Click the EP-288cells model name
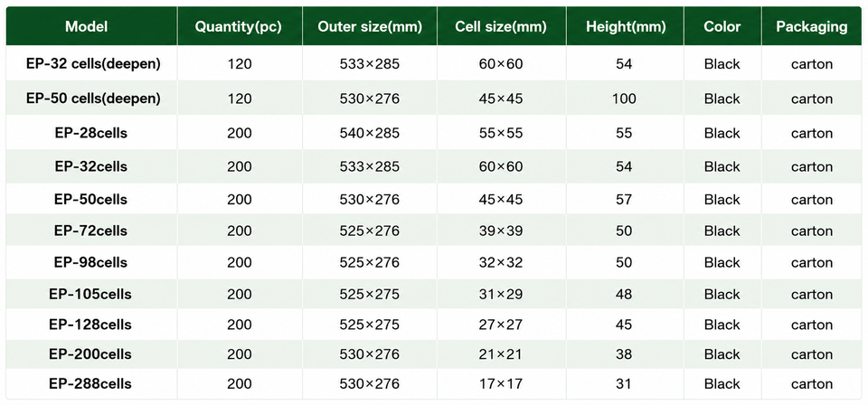The height and width of the screenshot is (405, 868). click(x=90, y=383)
